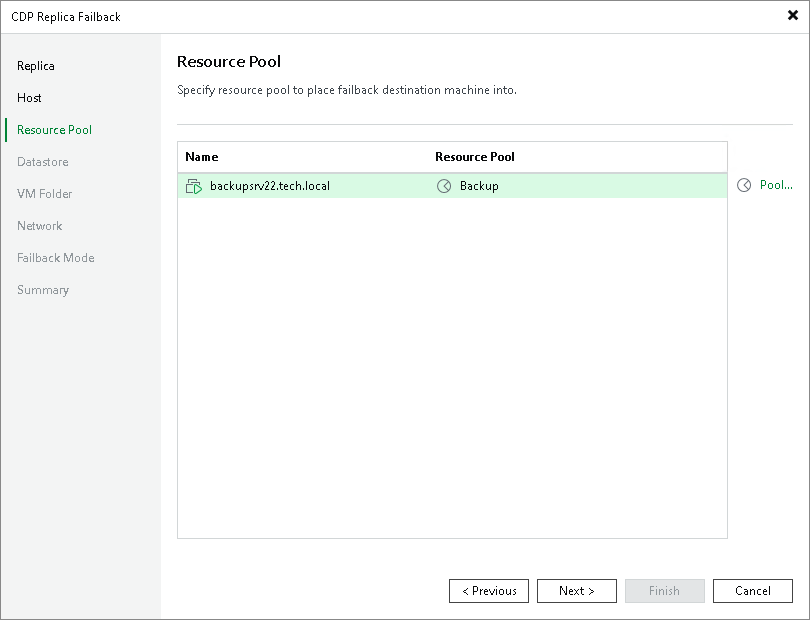The height and width of the screenshot is (620, 810).
Task: Open the Failback Mode step
Action: coord(55,258)
